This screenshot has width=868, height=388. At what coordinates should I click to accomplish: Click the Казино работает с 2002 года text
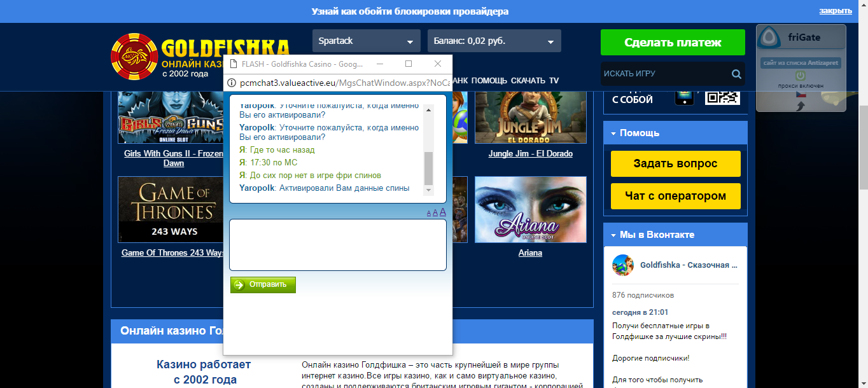204,372
